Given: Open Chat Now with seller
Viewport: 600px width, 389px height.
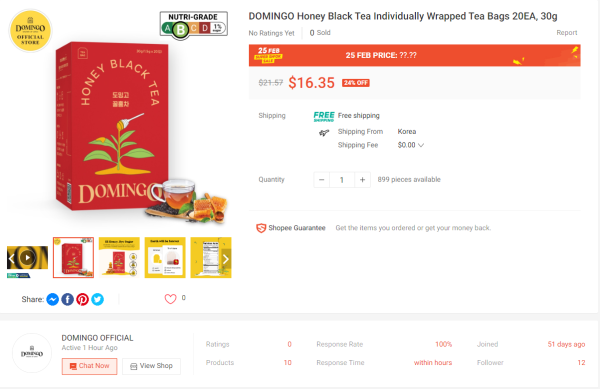Looking at the screenshot, I should [90, 366].
